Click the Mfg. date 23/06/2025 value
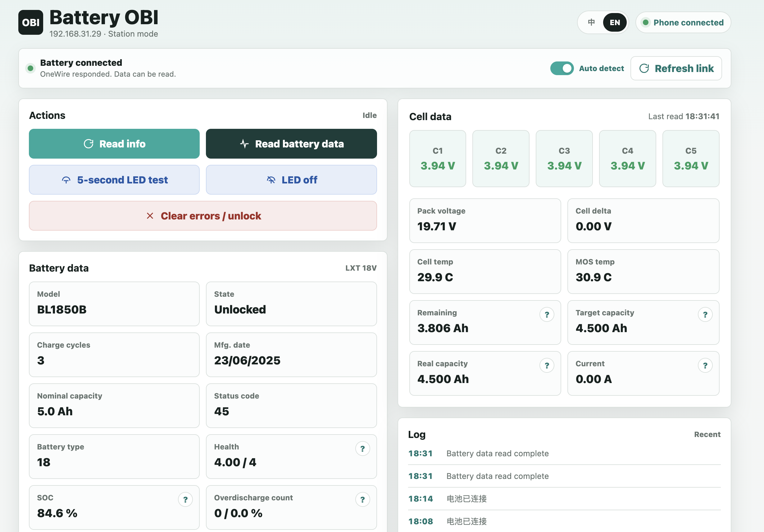Screen dimensions: 764x532 pos(247,360)
